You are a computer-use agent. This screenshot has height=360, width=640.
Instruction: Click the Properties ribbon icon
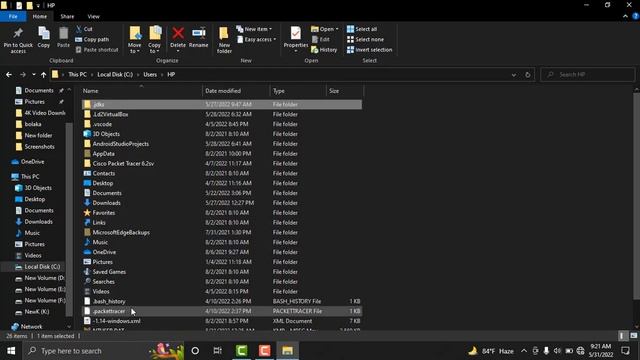tap(296, 38)
